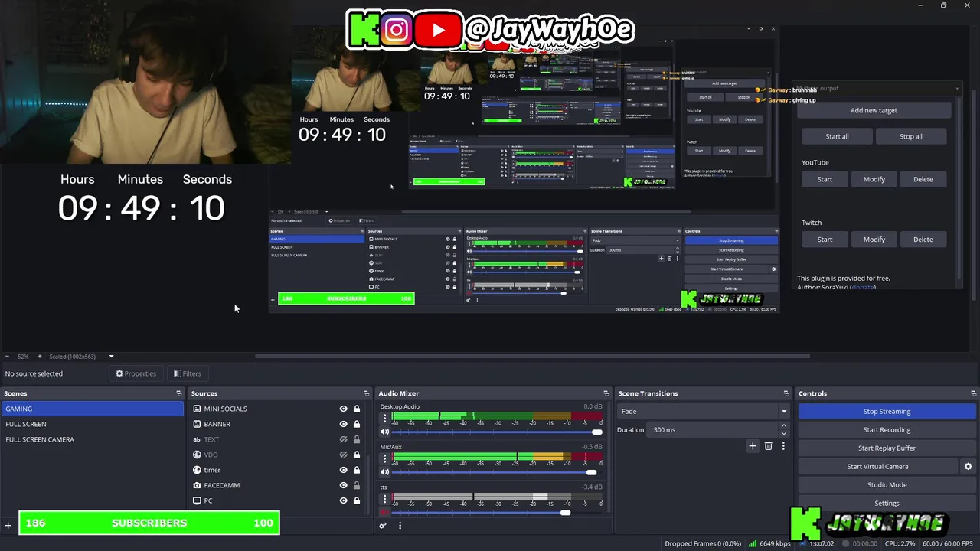The height and width of the screenshot is (551, 980).
Task: Start Virtual Camera
Action: coord(877,466)
